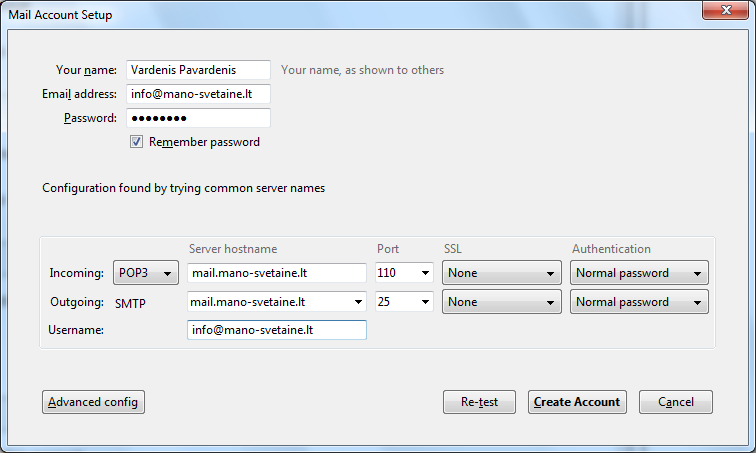Open the outgoing Authentication dropdown
This screenshot has height=453, width=756.
639,302
